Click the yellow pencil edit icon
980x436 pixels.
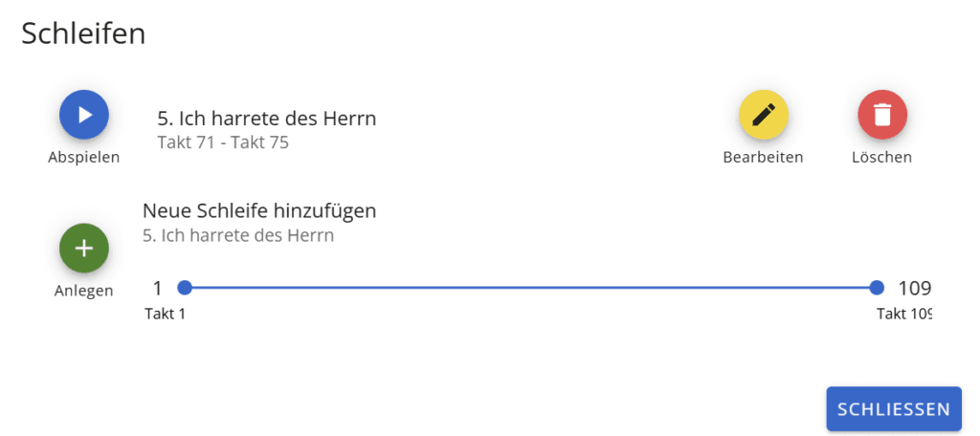point(763,115)
